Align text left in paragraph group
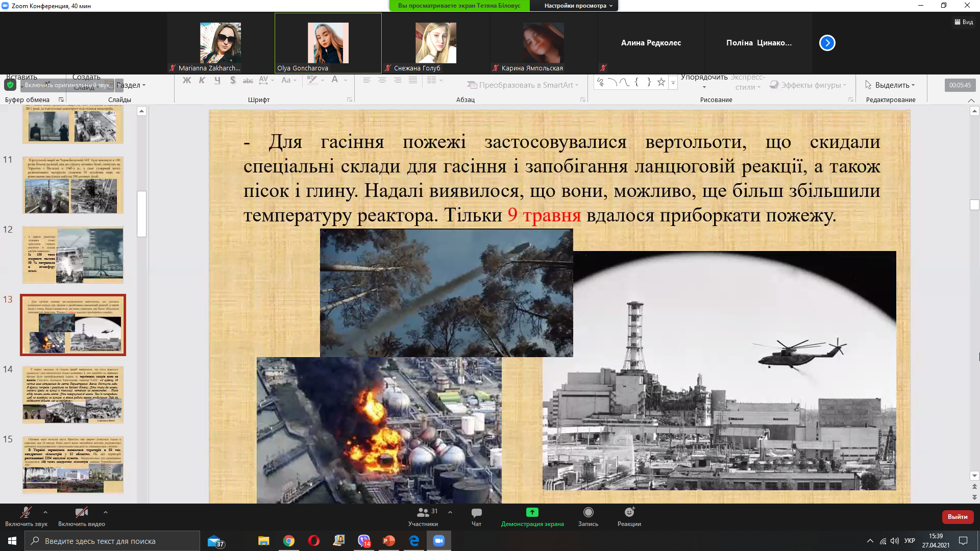The height and width of the screenshot is (551, 980). click(366, 80)
